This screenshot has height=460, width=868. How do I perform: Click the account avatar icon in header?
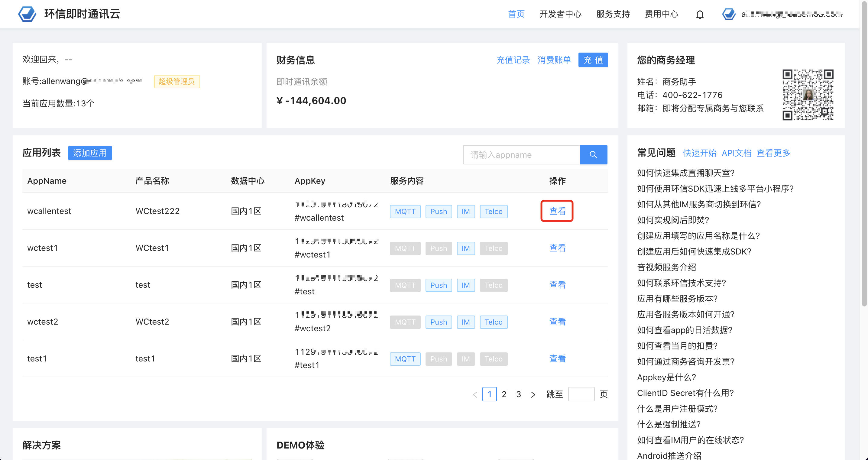tap(729, 14)
